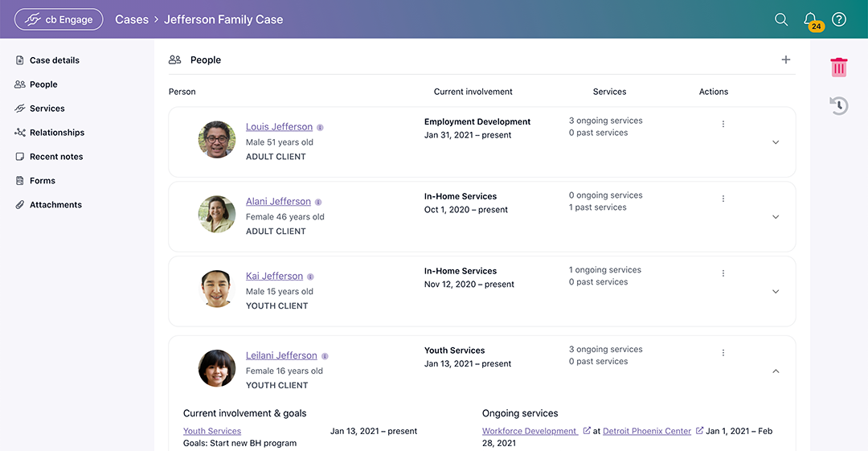Open Kai Jefferson's profile link
Screen dimensions: 868x451
tap(274, 276)
